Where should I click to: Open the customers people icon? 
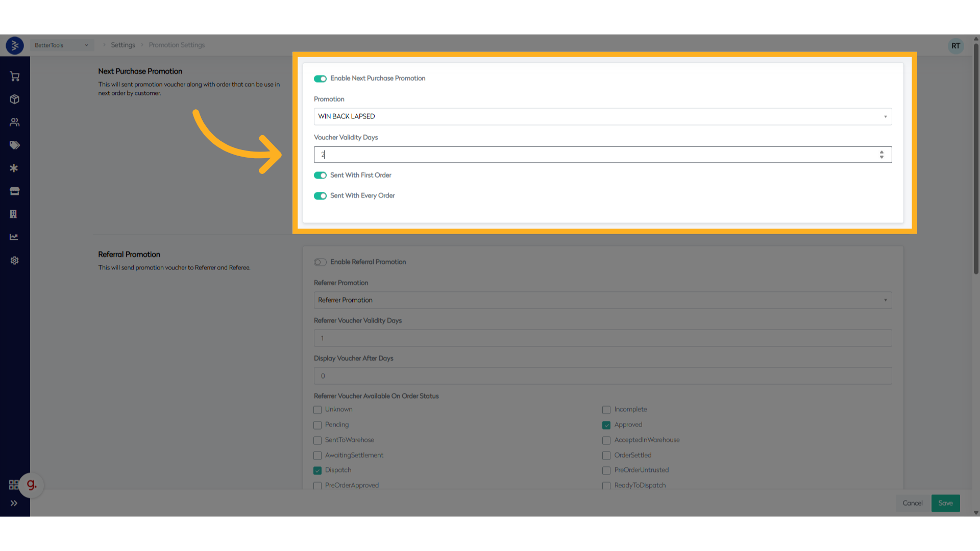pyautogui.click(x=14, y=122)
